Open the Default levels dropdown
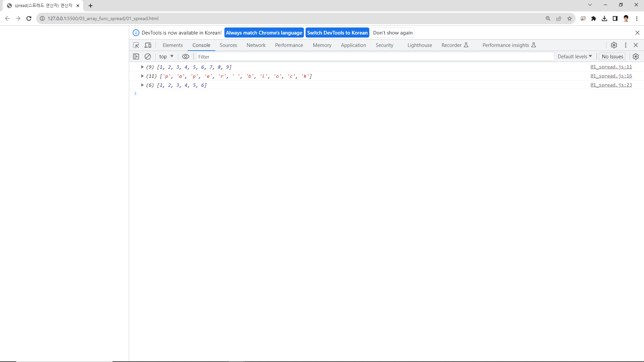Screen dimensions: 644x362 [x=574, y=57]
